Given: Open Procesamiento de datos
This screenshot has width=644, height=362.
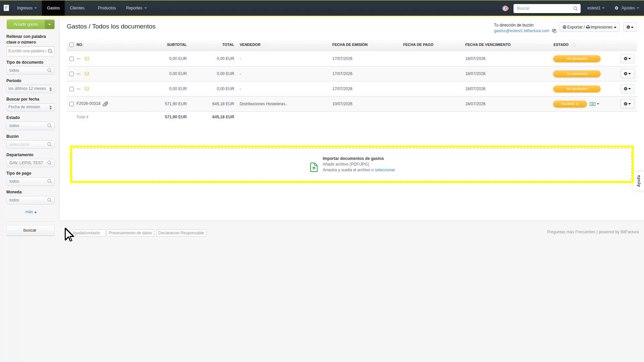Looking at the screenshot, I should click(x=130, y=233).
